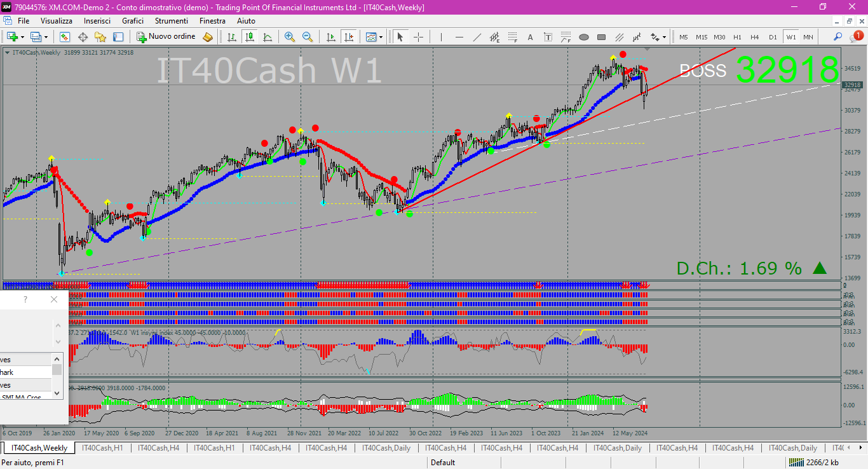This screenshot has height=469, width=868.
Task: Select the ellipse drawing tool
Action: point(584,37)
